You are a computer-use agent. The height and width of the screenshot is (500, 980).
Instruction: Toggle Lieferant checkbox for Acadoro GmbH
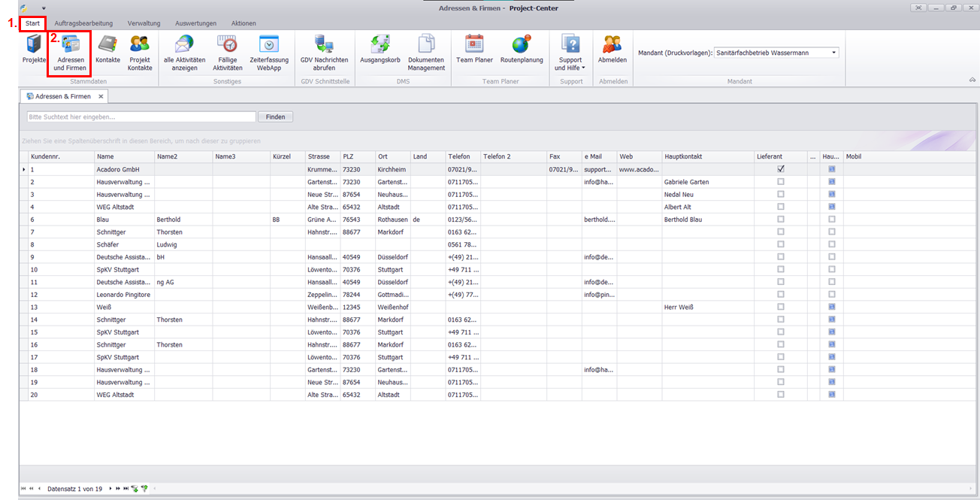pos(781,169)
